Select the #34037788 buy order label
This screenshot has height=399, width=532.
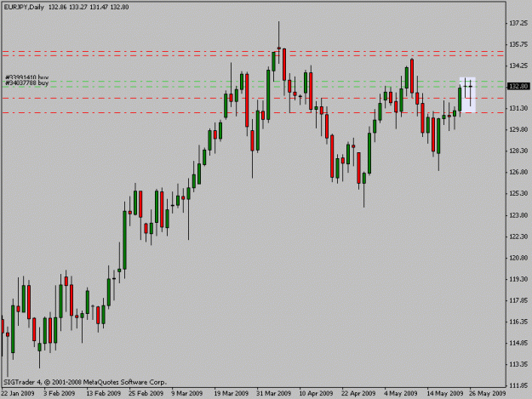26,83
